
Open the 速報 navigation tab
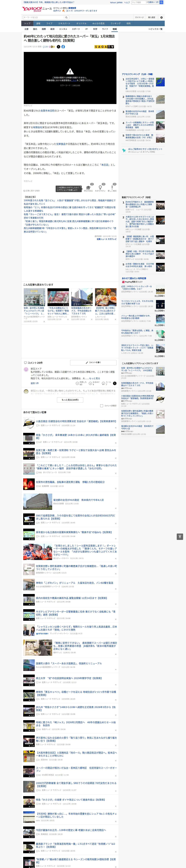point(38,24)
